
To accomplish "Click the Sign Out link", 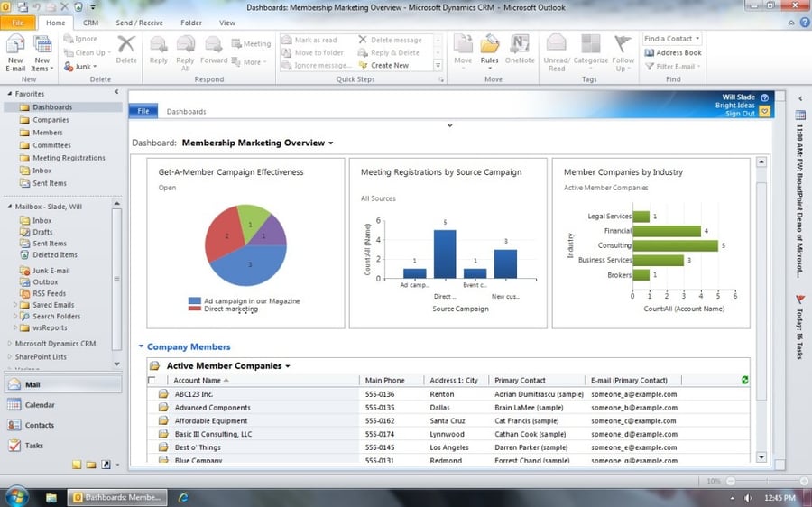I will [x=740, y=114].
